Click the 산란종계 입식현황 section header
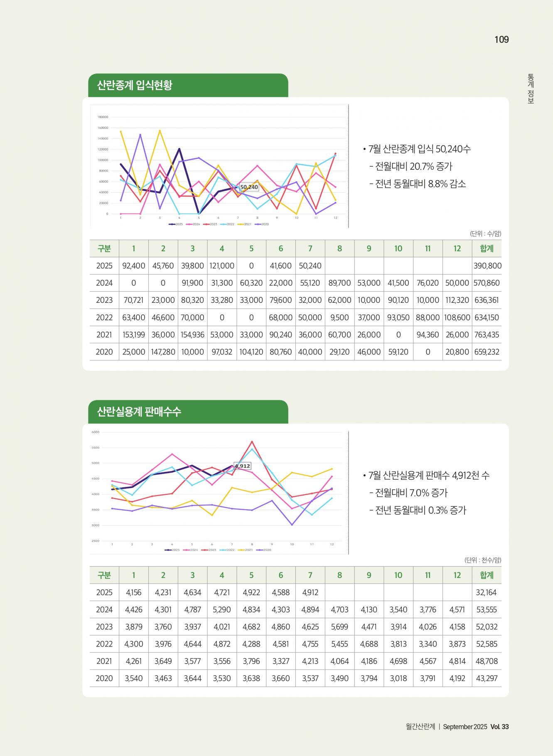Viewport: 553px width, 756px height. tap(135, 86)
